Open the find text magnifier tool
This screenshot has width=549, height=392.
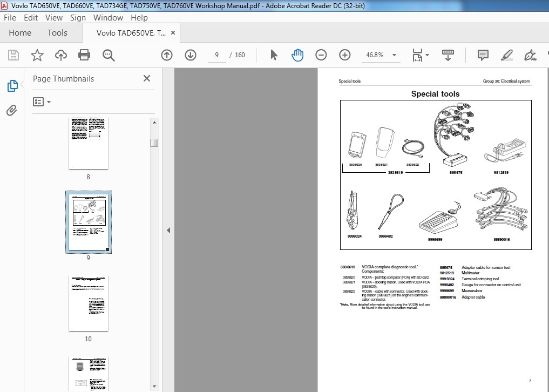(109, 55)
